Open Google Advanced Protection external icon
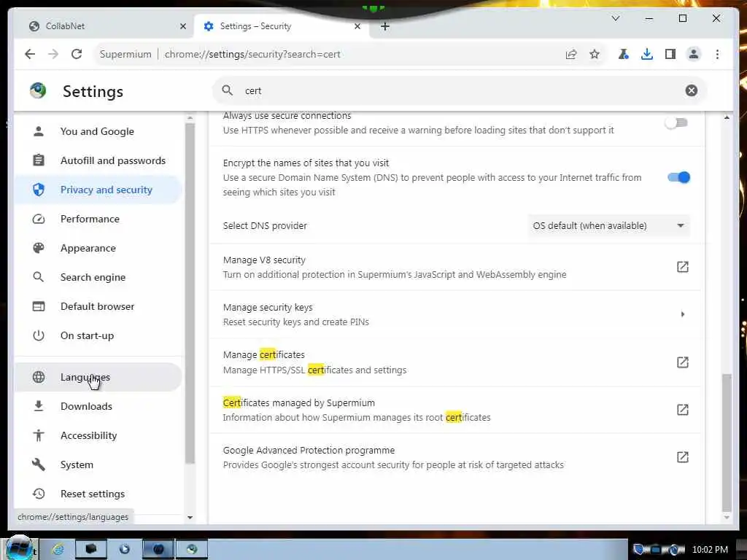Viewport: 747px width, 560px height. pos(682,457)
